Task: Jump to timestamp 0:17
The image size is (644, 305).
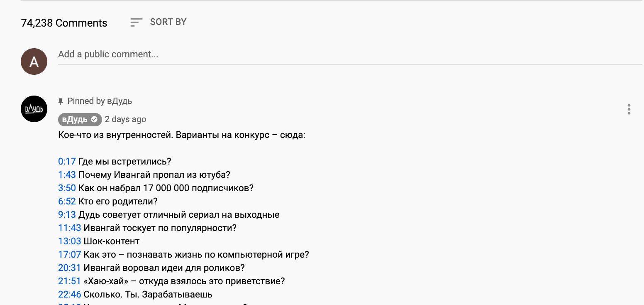Action: point(67,162)
